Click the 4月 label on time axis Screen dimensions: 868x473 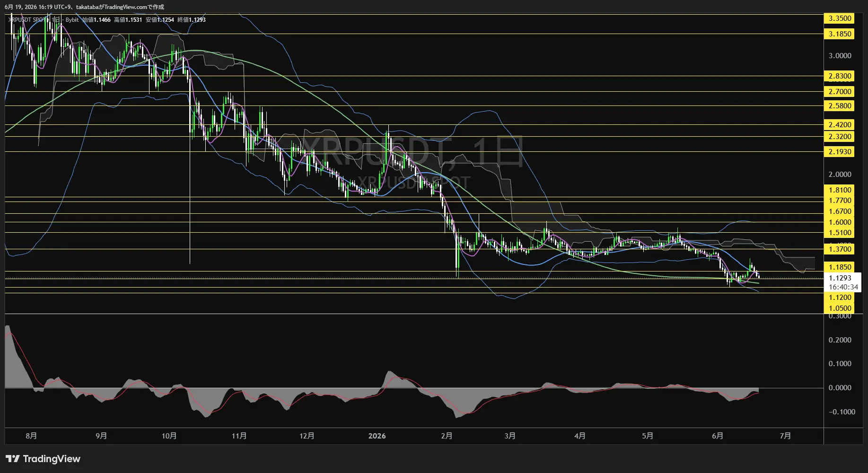click(580, 436)
